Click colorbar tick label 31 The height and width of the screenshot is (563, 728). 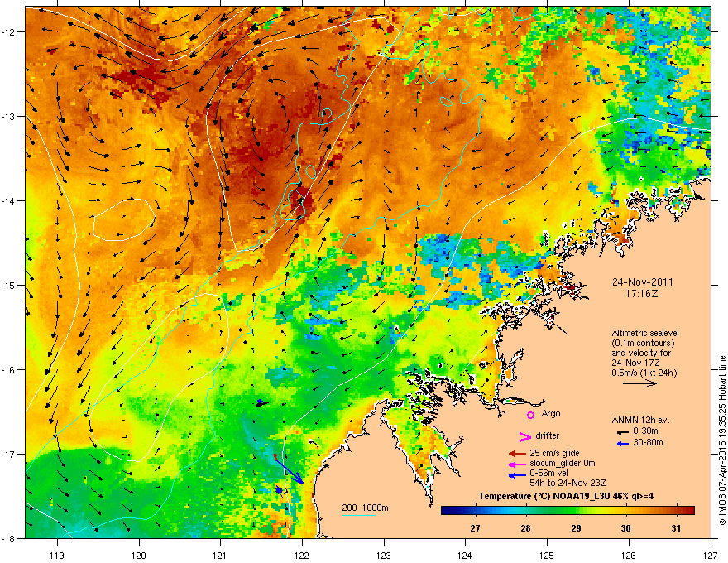(x=676, y=528)
